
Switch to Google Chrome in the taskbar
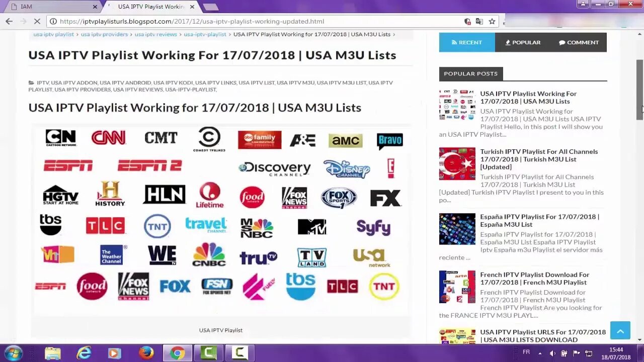coord(177,353)
